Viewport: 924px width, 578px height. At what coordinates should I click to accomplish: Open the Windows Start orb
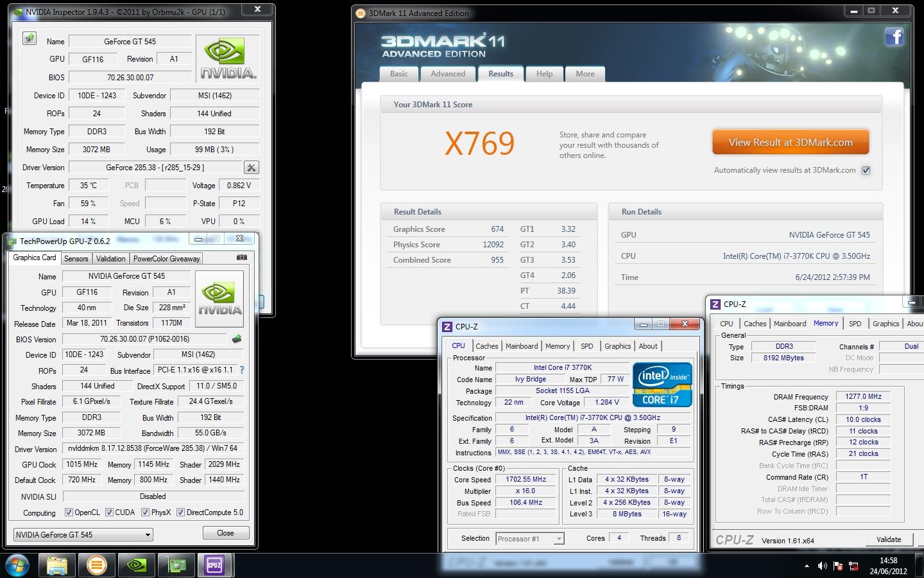tap(17, 565)
